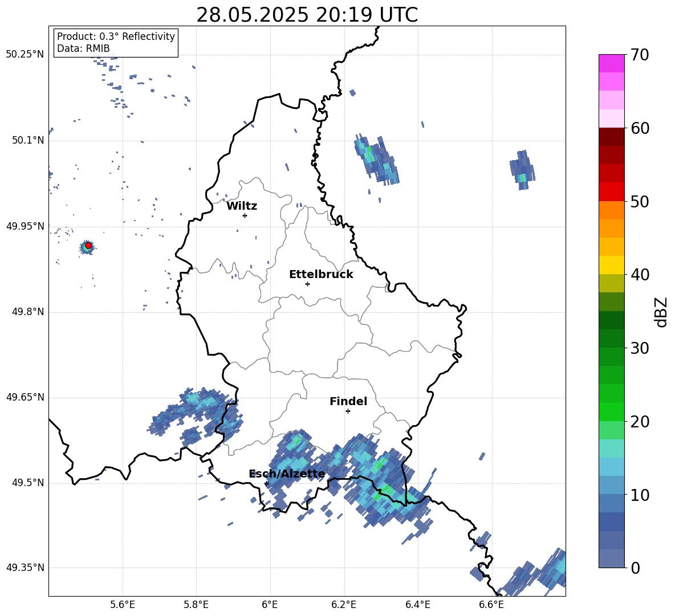
Task: Click the 49.5°N latitude label
Action: pos(28,483)
